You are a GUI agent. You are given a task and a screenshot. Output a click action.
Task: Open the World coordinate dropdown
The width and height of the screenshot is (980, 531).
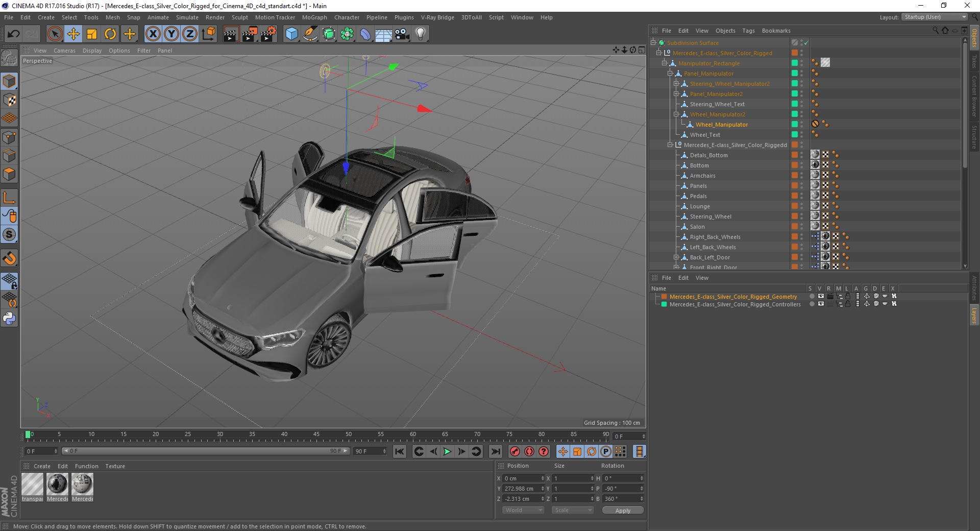click(x=523, y=510)
